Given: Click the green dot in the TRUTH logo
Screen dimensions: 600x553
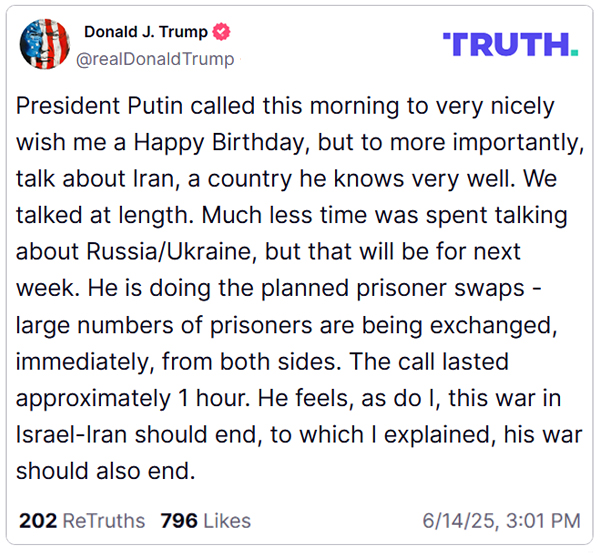Looking at the screenshot, I should coord(575,52).
